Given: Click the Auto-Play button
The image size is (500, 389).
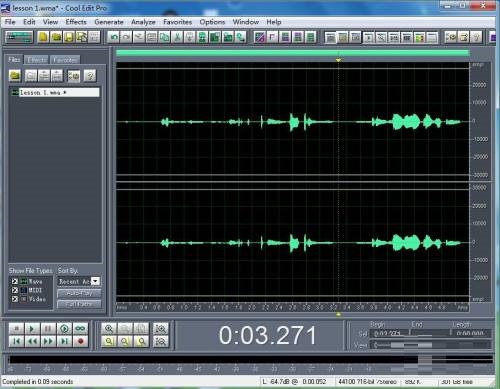Looking at the screenshot, I should click(79, 294).
